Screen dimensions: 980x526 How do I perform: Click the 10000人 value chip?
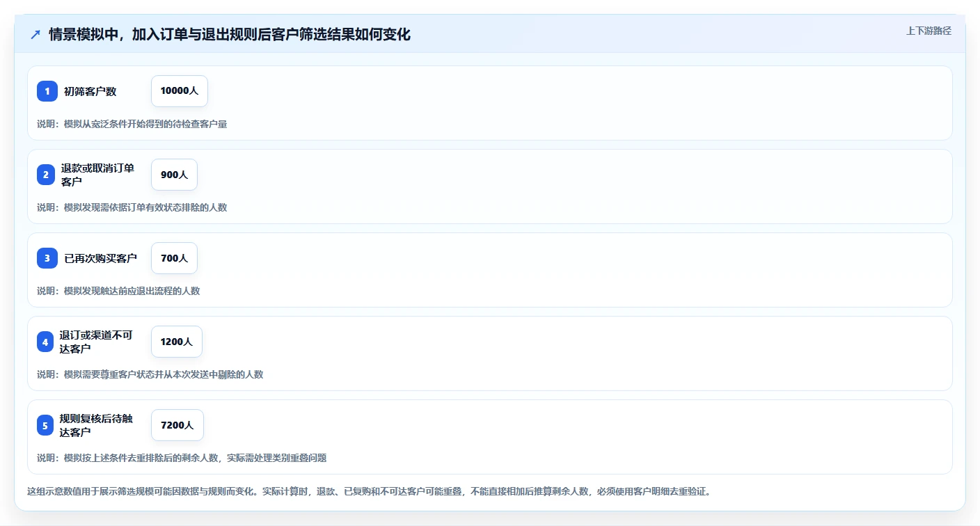coord(180,91)
